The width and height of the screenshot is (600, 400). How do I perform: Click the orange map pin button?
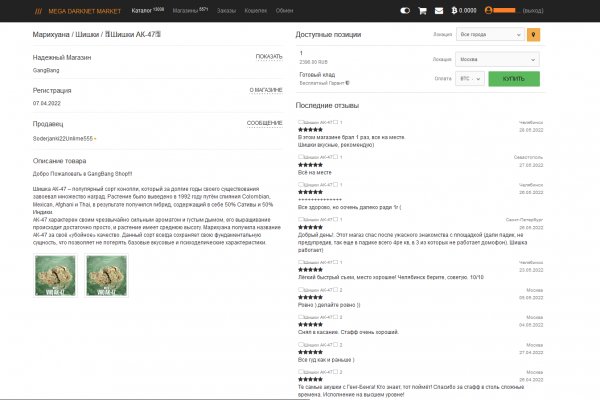coord(533,34)
